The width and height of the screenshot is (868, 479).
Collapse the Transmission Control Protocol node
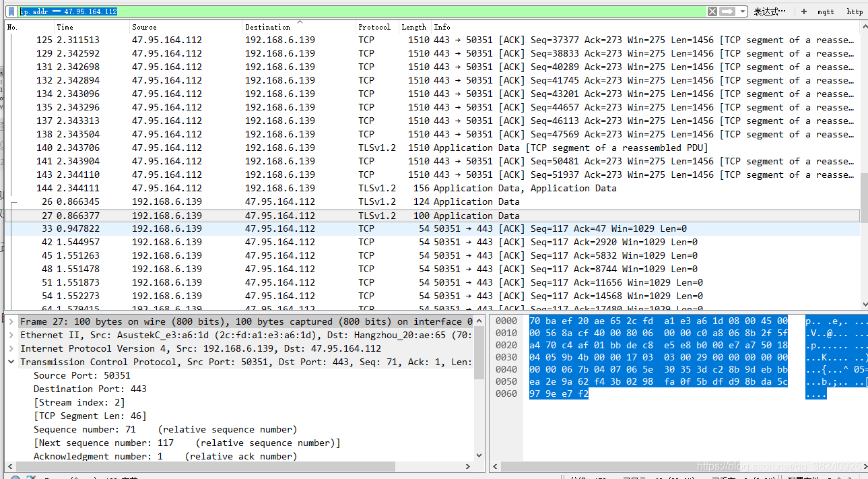click(x=11, y=362)
